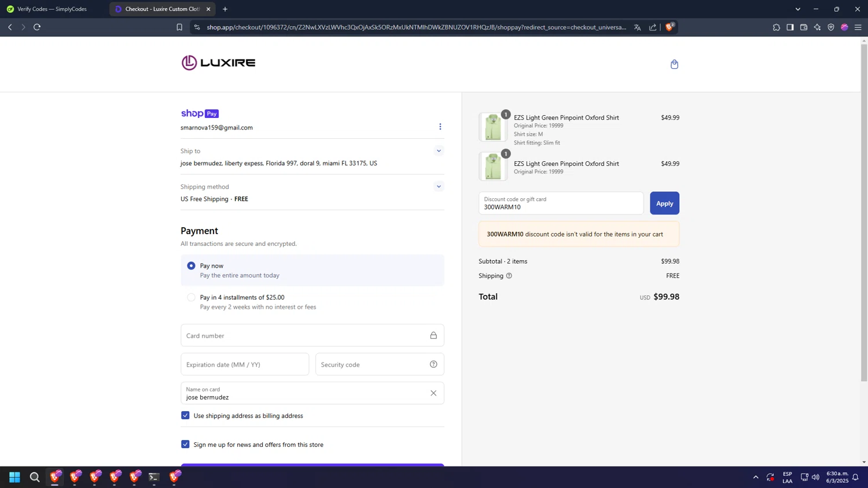Click the Luxire logo
This screenshot has height=488, width=868.
click(x=218, y=62)
